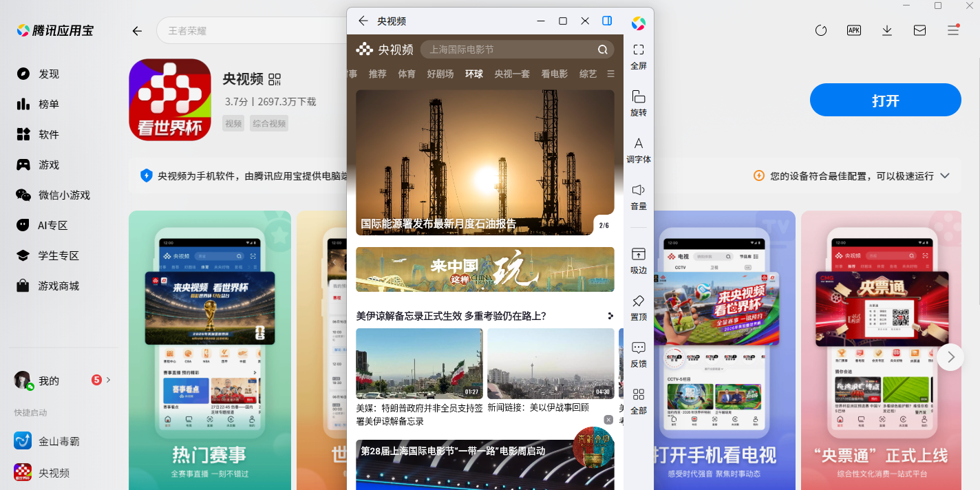Viewport: 980px width, 490px height.
Task: Open 发现 in the sidebar
Action: (x=39, y=74)
